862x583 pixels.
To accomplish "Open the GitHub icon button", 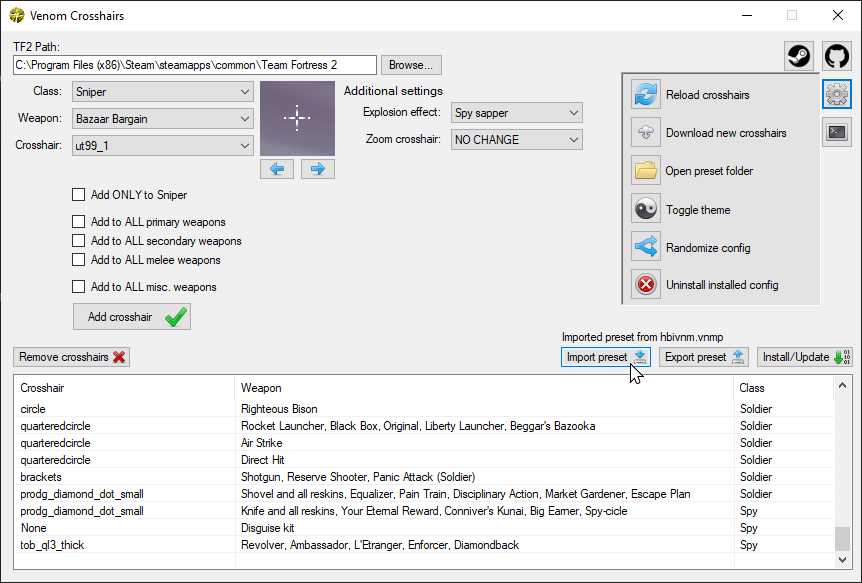I will point(837,56).
